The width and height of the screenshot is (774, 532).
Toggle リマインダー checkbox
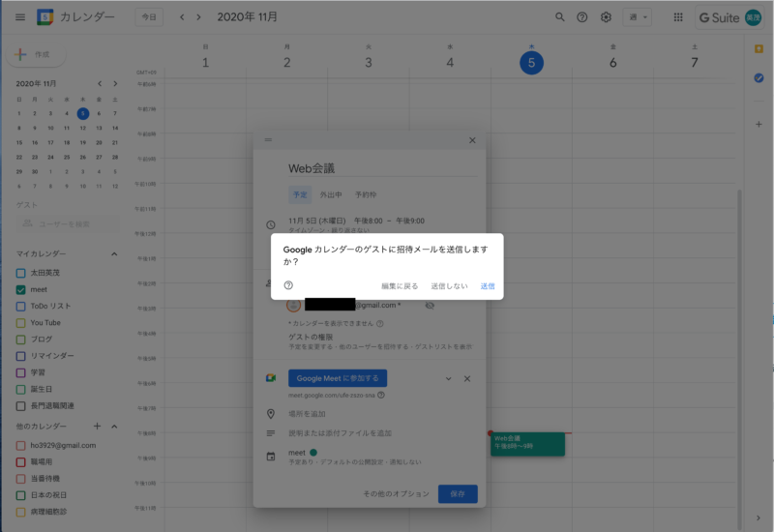point(20,356)
